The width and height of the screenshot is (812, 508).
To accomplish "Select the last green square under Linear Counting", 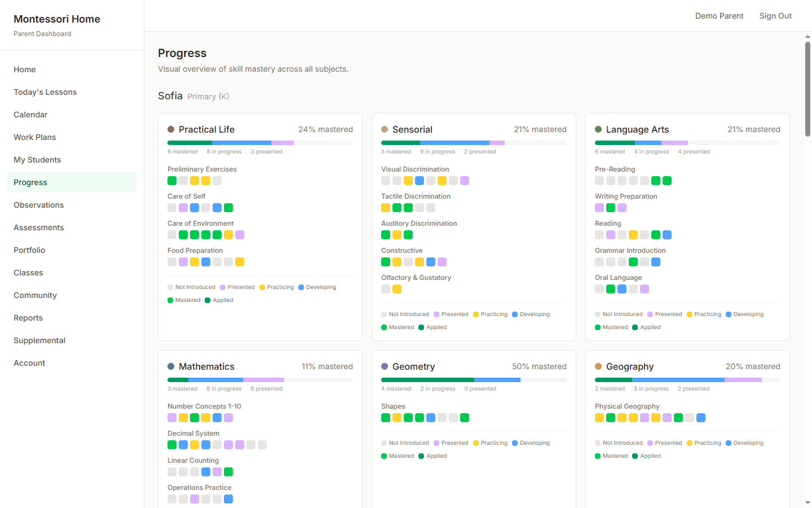I will coord(228,472).
